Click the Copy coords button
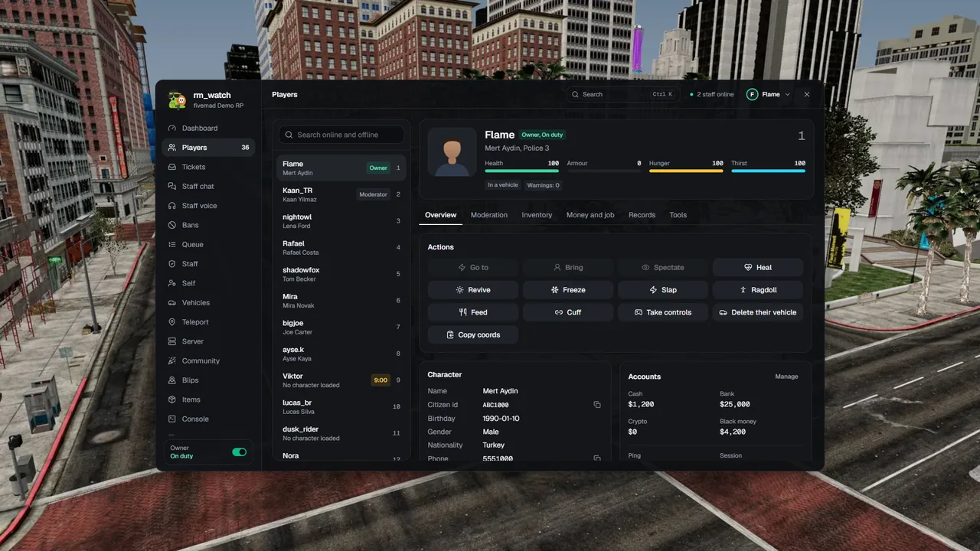Image resolution: width=980 pixels, height=551 pixels. (x=473, y=334)
